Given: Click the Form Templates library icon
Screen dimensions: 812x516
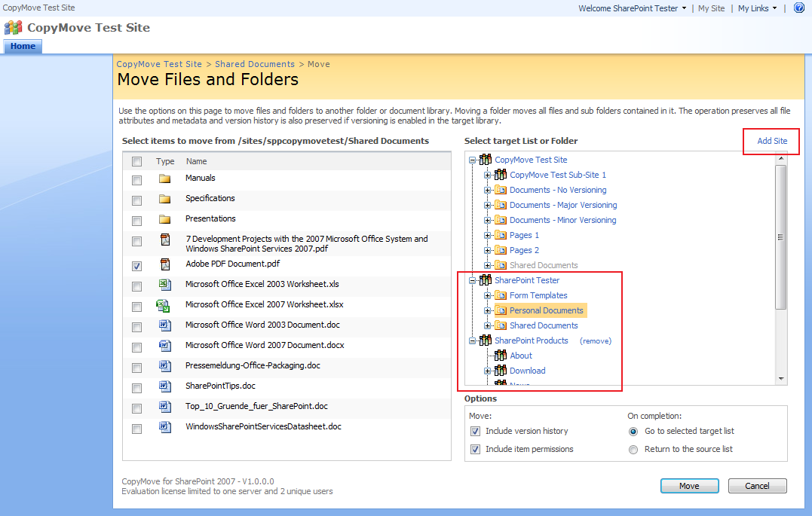Looking at the screenshot, I should pyautogui.click(x=501, y=295).
